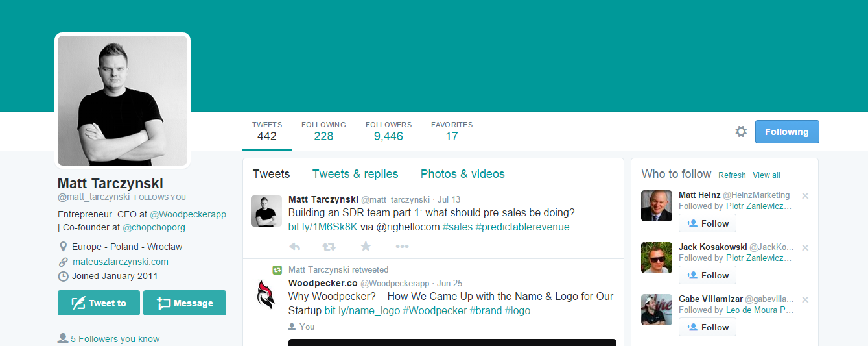Open the gear settings dropdown

coord(741,132)
